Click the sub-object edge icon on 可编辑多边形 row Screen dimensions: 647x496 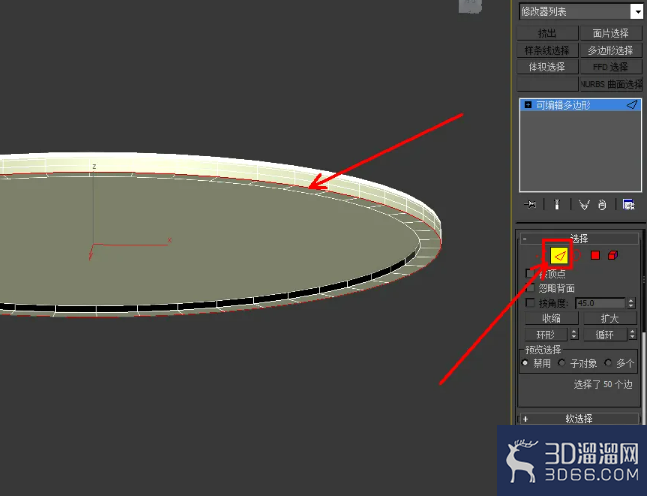632,105
